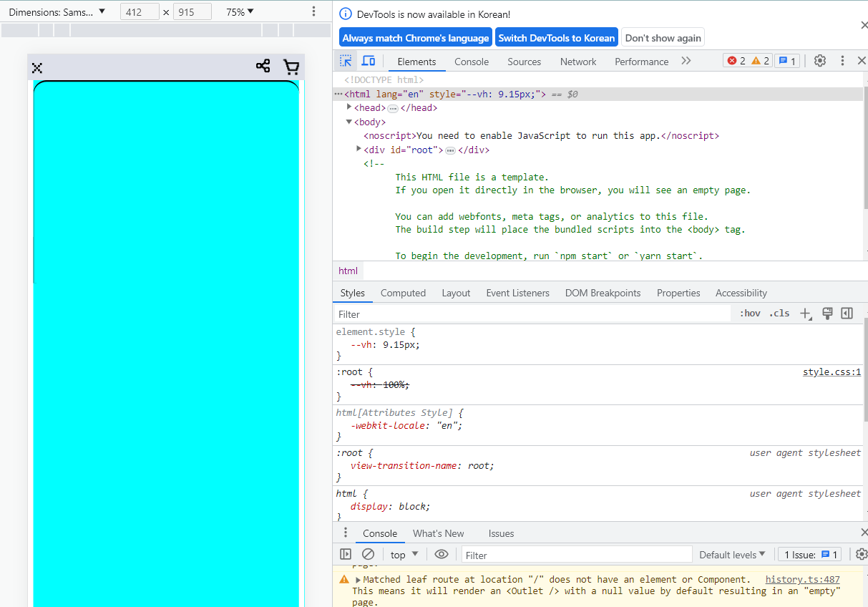
Task: Click Styles filter input
Action: click(x=533, y=314)
